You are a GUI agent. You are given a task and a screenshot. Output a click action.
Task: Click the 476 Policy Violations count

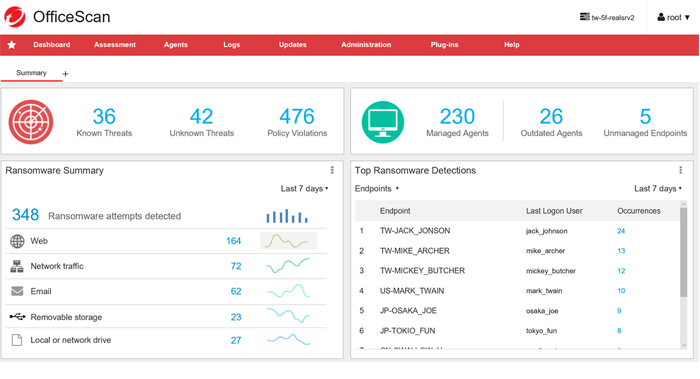(x=297, y=117)
